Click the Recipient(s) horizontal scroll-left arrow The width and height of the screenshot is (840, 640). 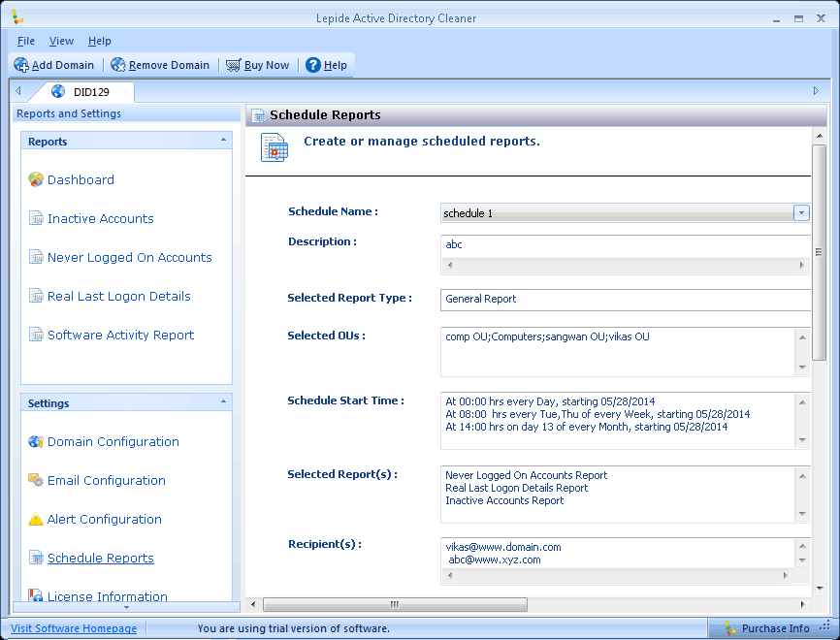pyautogui.click(x=449, y=575)
